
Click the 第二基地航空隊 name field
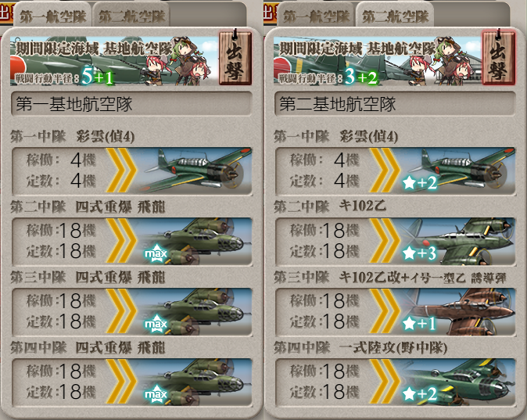pos(395,104)
